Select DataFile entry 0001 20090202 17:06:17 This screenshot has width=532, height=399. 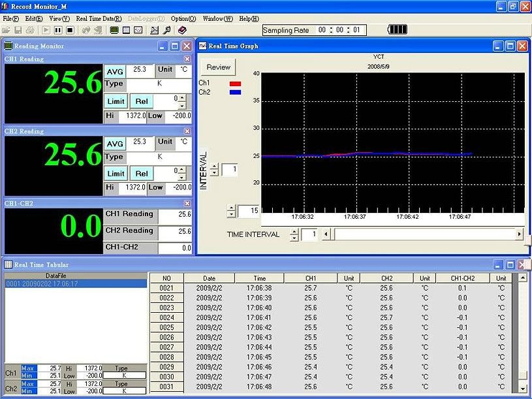42,283
